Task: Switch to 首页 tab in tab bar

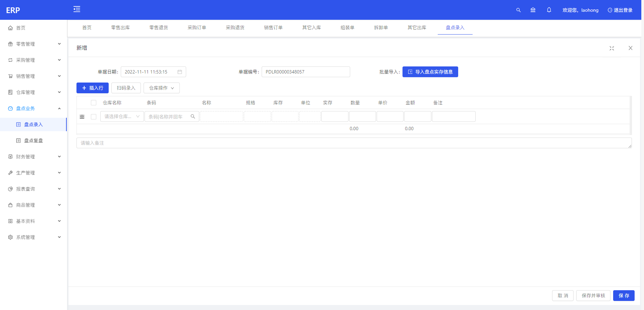Action: tap(87, 28)
